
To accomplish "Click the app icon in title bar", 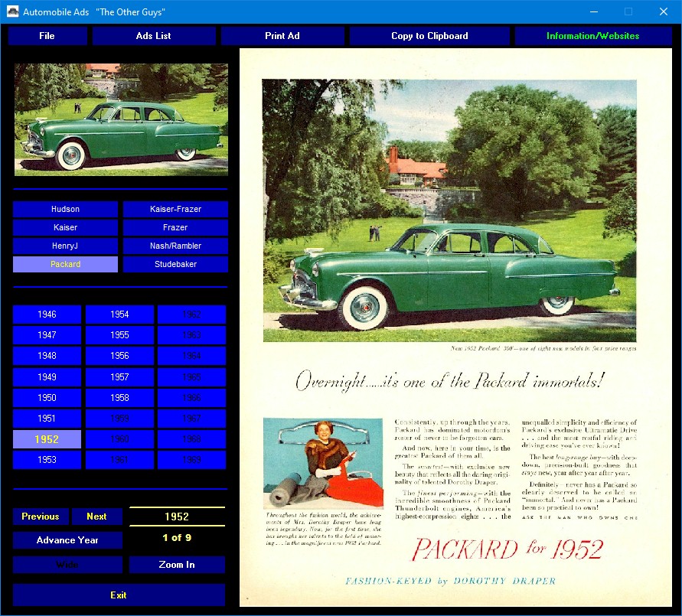I will click(x=12, y=11).
